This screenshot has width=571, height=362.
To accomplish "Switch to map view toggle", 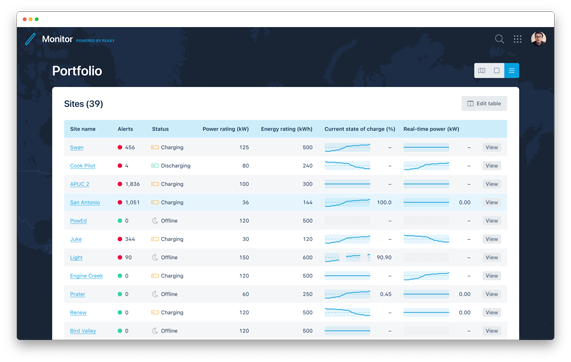I will point(481,71).
